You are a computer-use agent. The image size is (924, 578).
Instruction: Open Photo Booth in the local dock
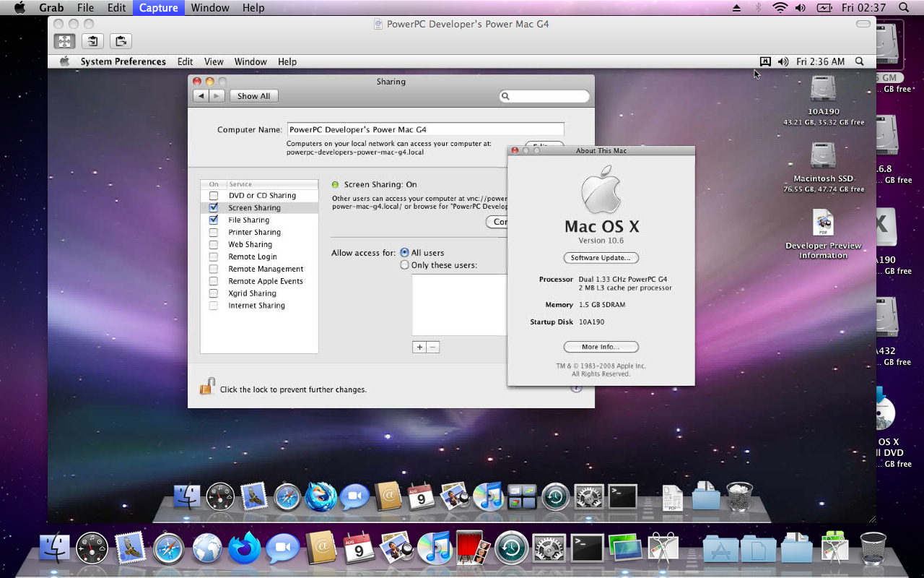tap(473, 549)
